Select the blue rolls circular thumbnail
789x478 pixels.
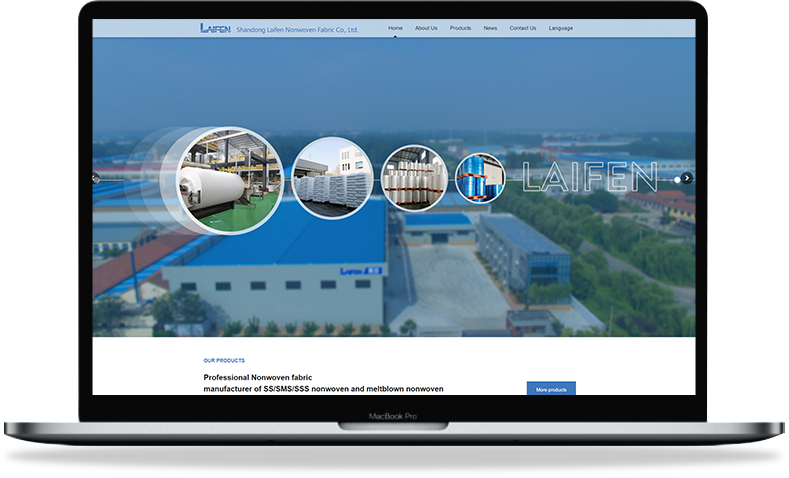pyautogui.click(x=479, y=178)
